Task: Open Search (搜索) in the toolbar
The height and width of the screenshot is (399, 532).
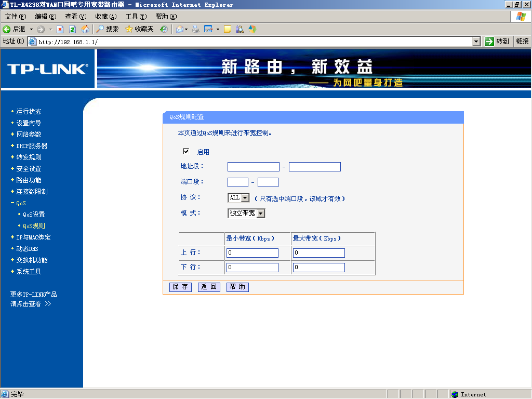Action: click(107, 29)
